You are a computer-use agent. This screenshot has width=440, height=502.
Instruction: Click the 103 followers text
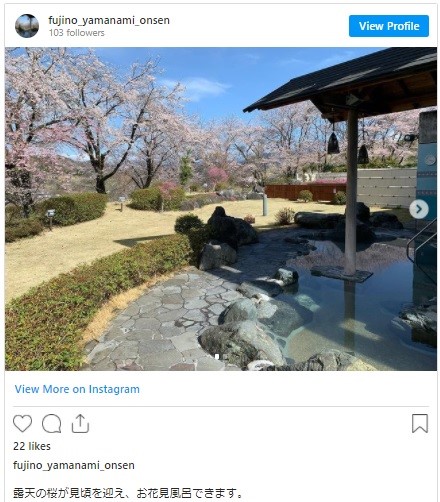tap(76, 33)
